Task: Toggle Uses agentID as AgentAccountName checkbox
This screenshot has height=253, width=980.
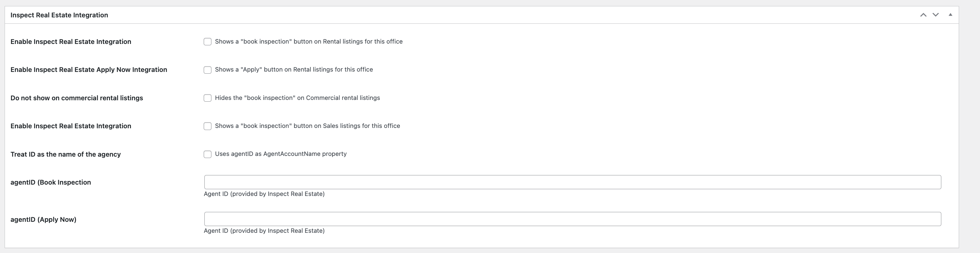Action: [x=207, y=154]
